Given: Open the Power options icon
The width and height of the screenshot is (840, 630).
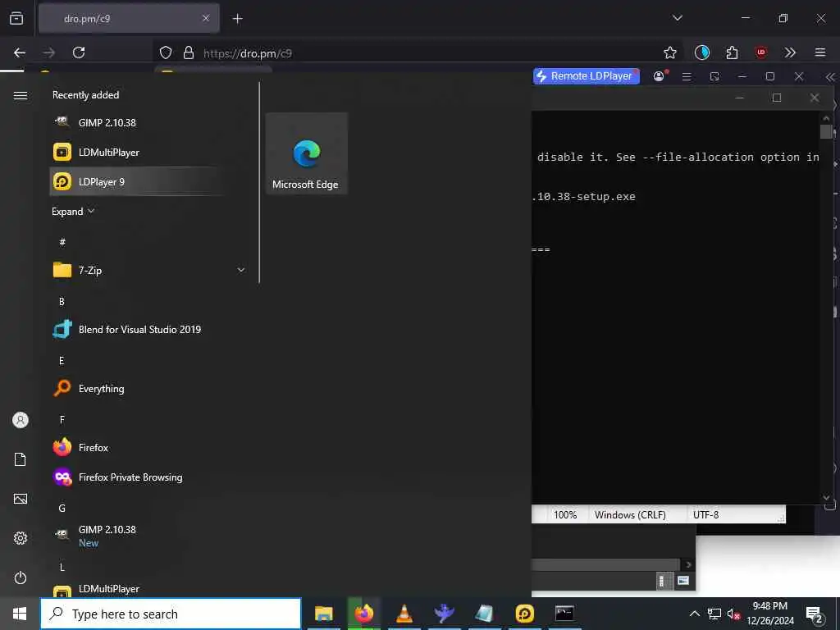Looking at the screenshot, I should (x=21, y=577).
